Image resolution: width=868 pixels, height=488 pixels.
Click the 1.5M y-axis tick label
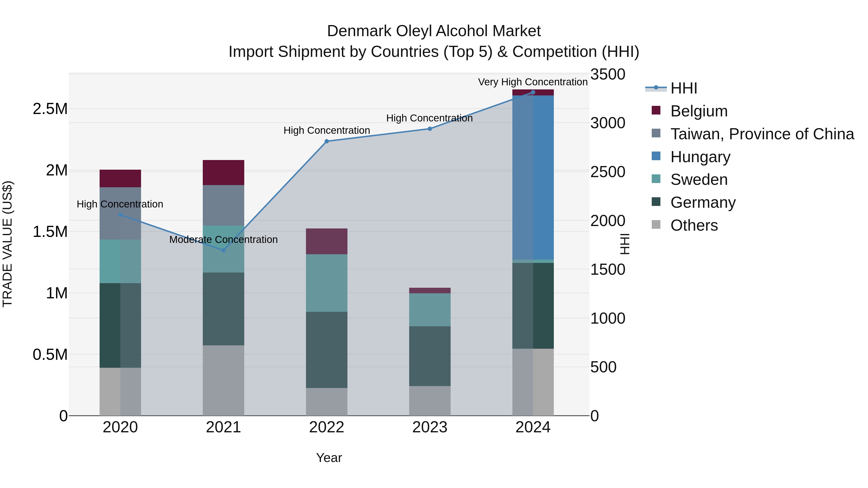pos(50,232)
